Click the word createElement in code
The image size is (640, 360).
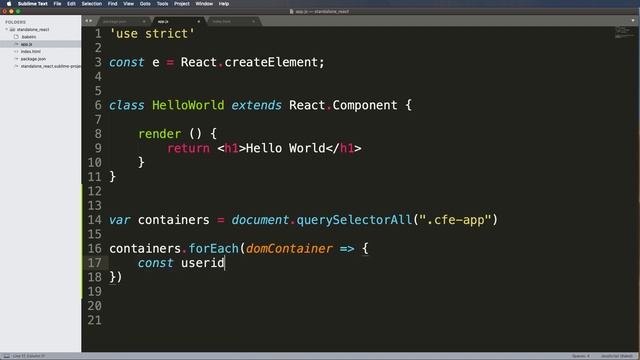click(271, 62)
